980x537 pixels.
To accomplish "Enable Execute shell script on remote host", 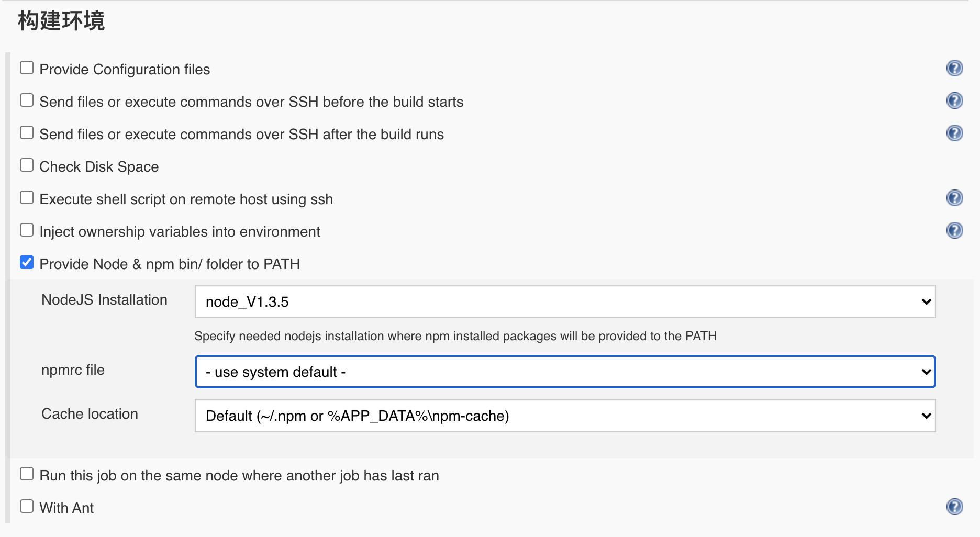I will 27,198.
